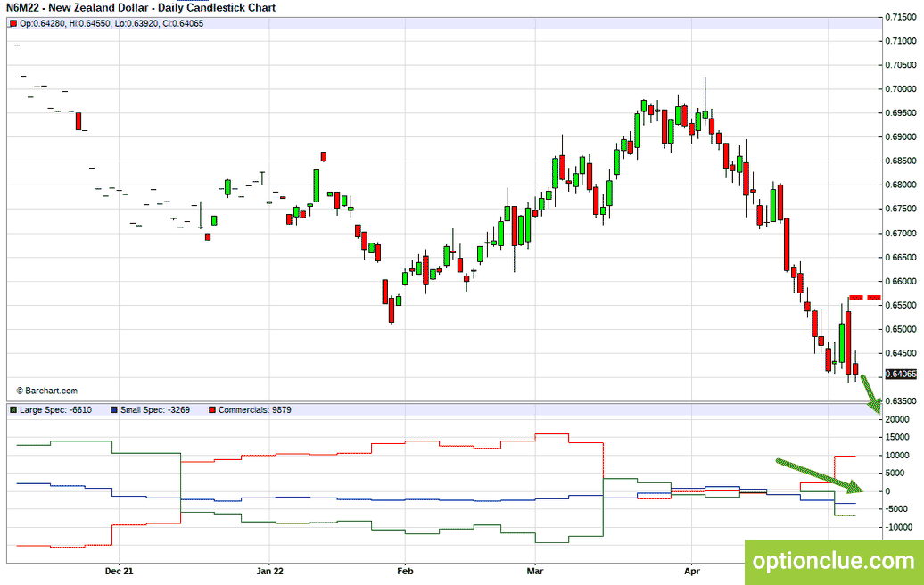The width and height of the screenshot is (924, 585).
Task: Click the -10000 COT axis label
Action: point(899,527)
